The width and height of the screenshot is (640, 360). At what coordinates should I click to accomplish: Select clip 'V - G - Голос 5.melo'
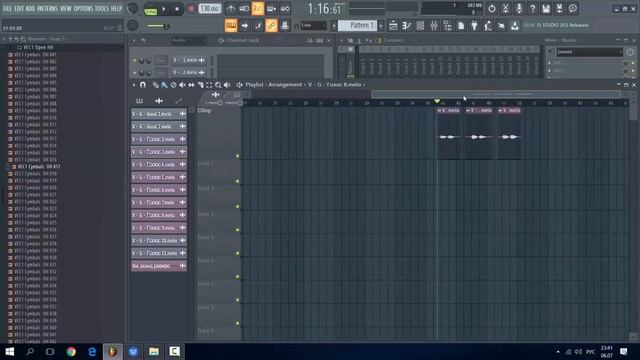pos(159,177)
